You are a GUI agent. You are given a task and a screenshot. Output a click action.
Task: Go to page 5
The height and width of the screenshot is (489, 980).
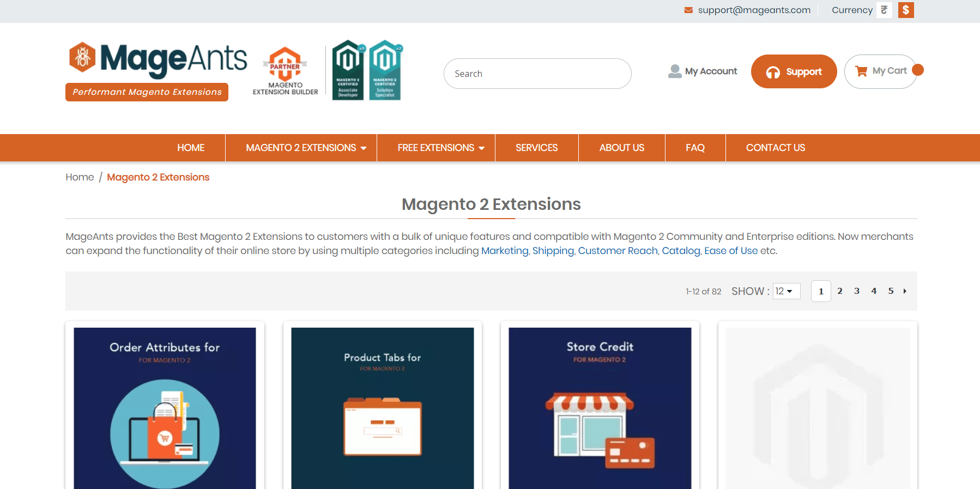(891, 291)
